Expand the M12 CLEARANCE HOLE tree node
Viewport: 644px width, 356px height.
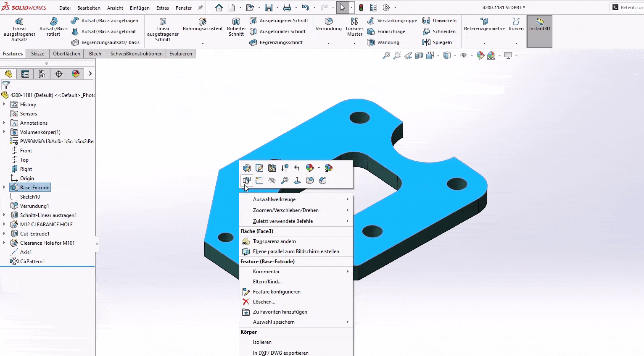point(4,225)
